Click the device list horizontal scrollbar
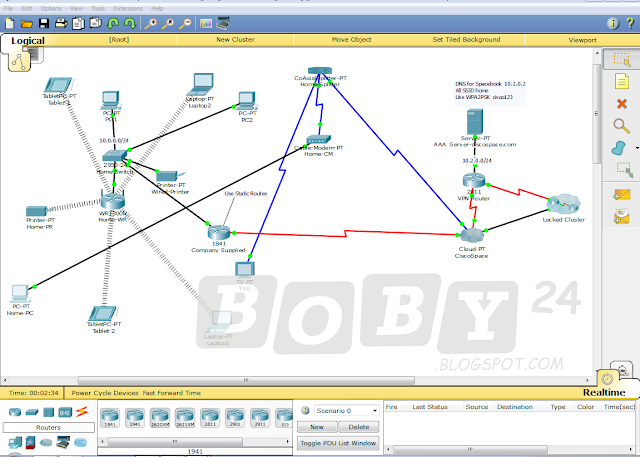This screenshot has height=457, width=640. [x=175, y=441]
